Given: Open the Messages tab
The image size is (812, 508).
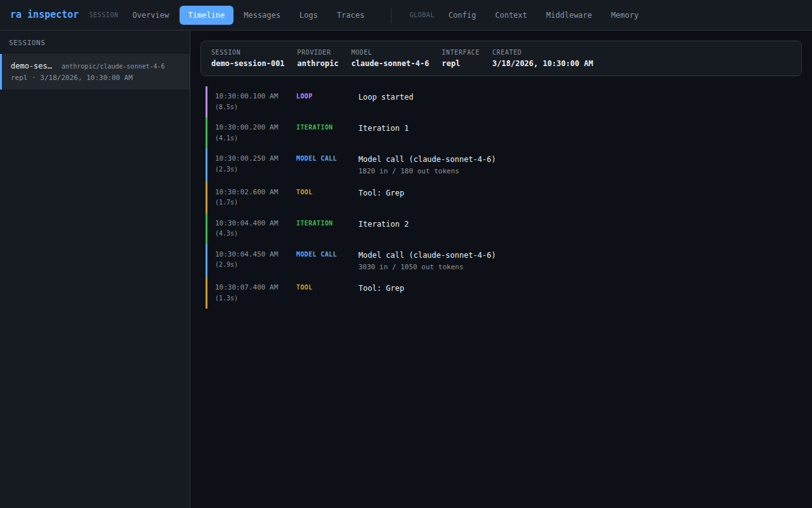Looking at the screenshot, I should [261, 15].
